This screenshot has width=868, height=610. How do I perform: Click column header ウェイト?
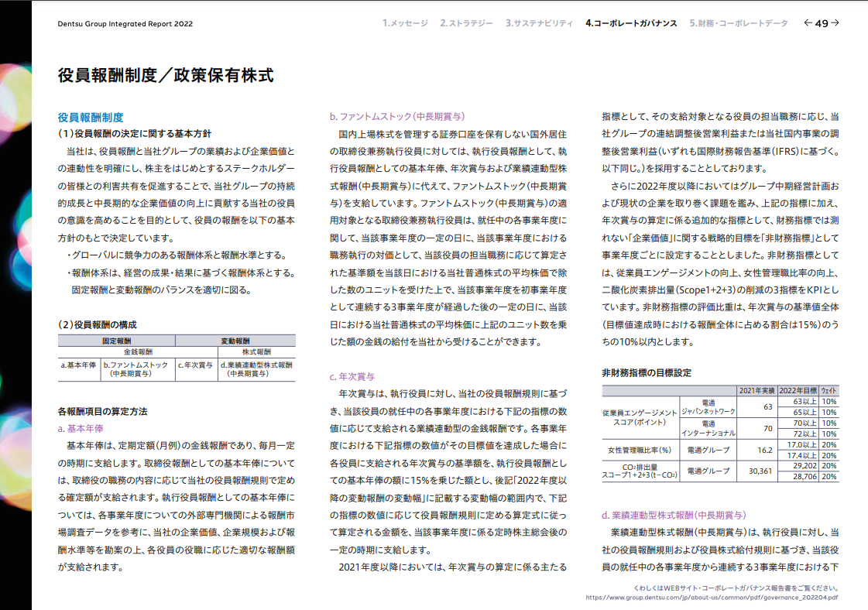click(x=829, y=391)
